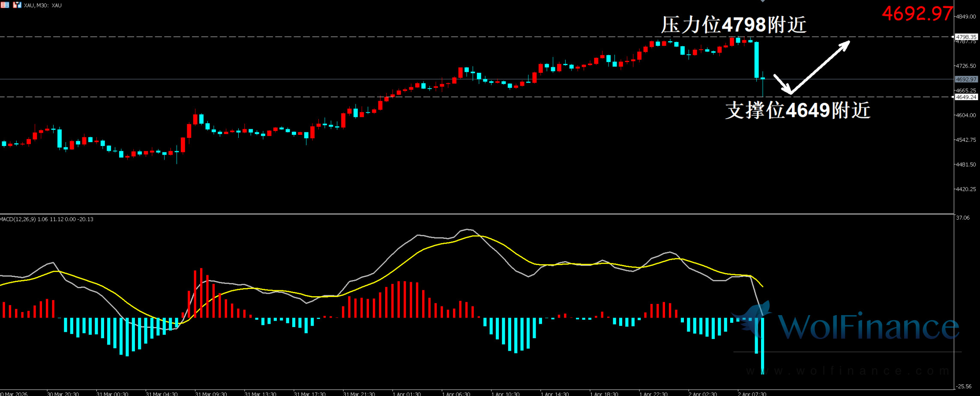Image resolution: width=980 pixels, height=396 pixels.
Task: Click the chart shift triangle marker at top
Action: coord(762,1)
